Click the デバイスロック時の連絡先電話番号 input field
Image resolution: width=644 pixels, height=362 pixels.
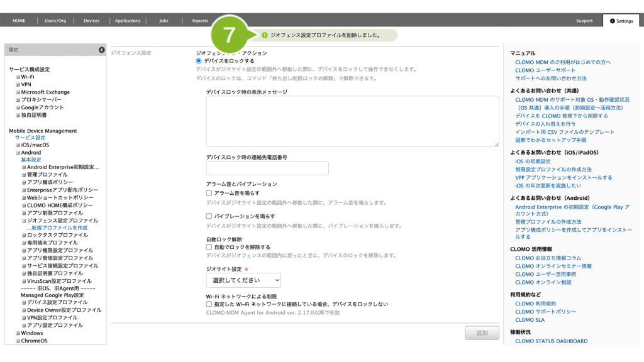pyautogui.click(x=267, y=168)
